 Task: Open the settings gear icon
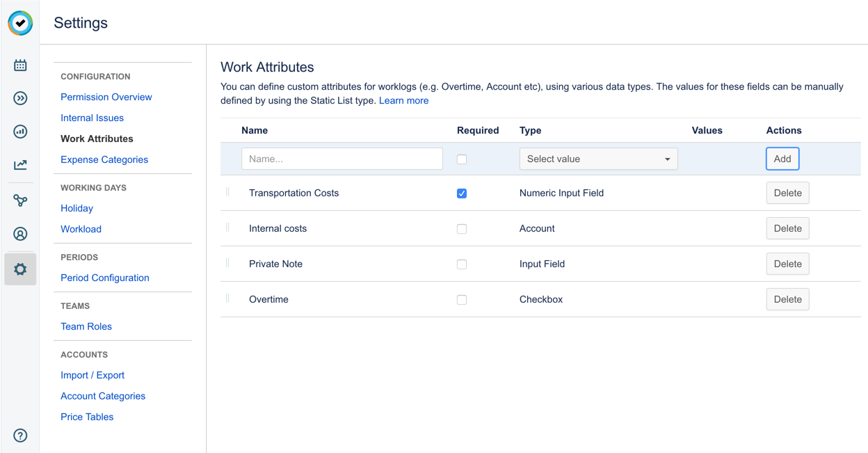click(x=20, y=269)
